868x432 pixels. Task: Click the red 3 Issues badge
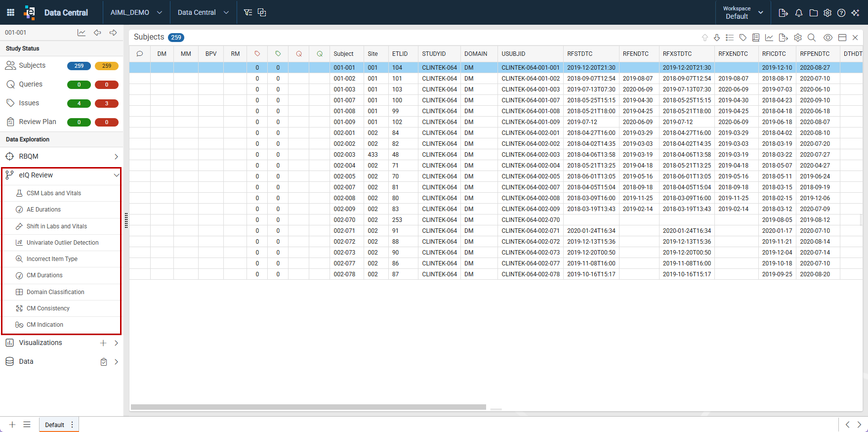pos(107,103)
